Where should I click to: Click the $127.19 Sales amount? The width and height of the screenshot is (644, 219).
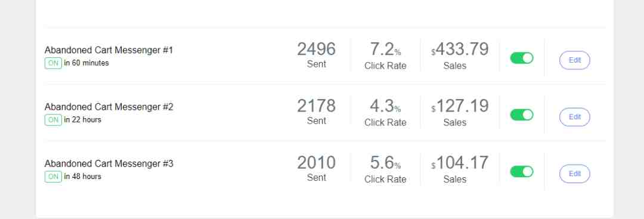[x=460, y=106]
